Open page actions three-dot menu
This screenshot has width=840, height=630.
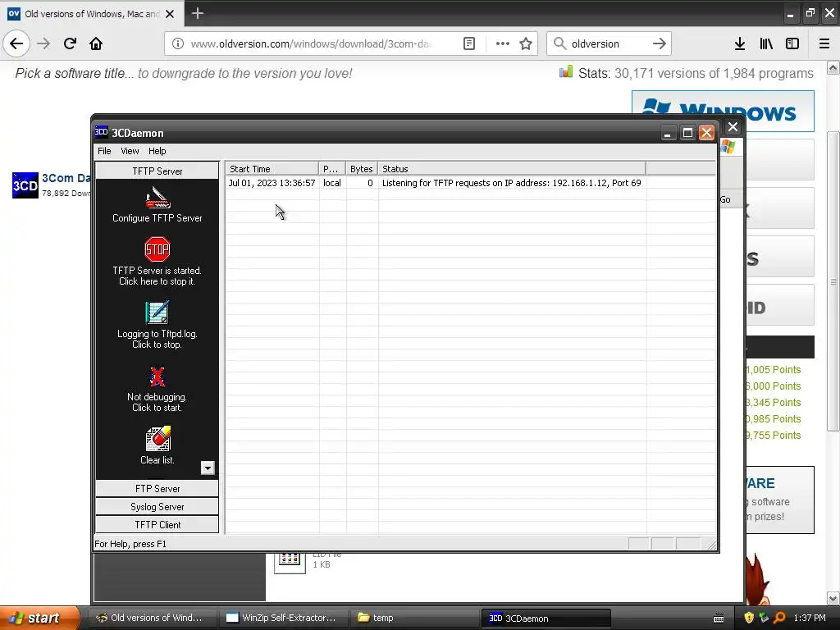[x=503, y=43]
